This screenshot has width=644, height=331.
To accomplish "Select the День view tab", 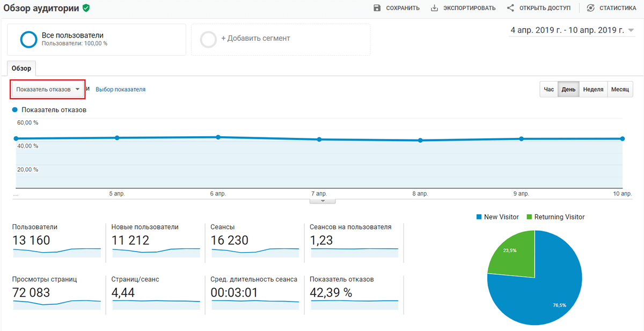I will coord(568,90).
